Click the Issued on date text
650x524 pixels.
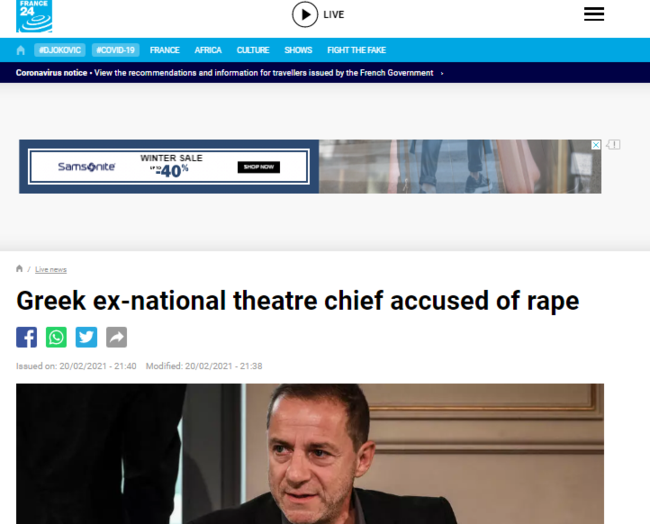(x=76, y=366)
